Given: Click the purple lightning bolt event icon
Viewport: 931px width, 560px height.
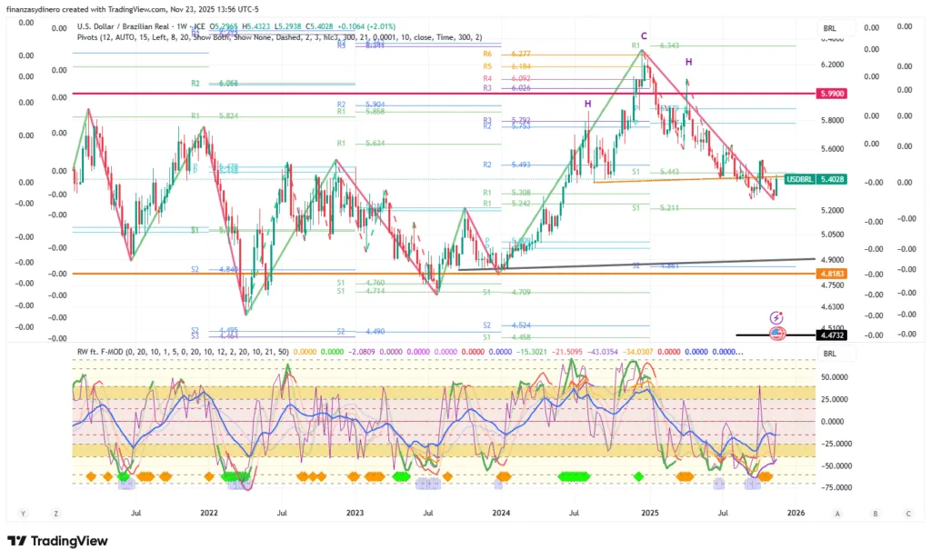Looking at the screenshot, I should [x=776, y=317].
